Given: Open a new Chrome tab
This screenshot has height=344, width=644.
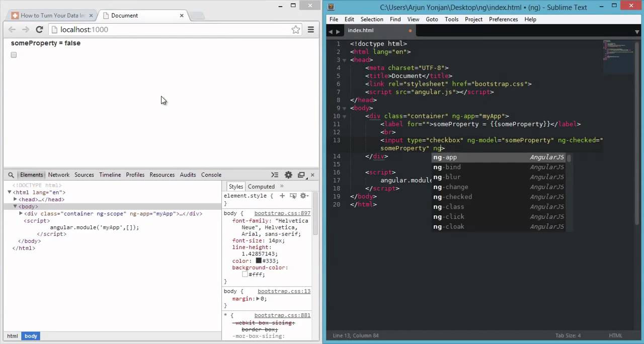Looking at the screenshot, I should pyautogui.click(x=198, y=16).
